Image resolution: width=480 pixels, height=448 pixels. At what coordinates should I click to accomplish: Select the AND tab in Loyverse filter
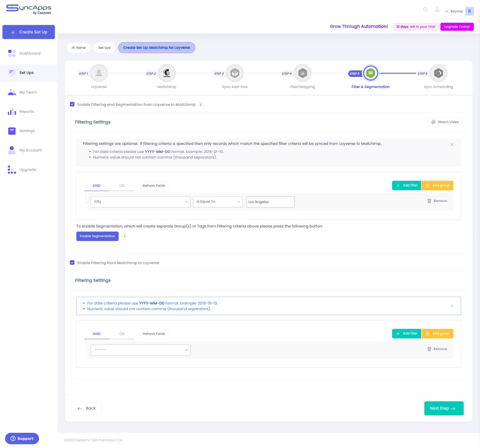pyautogui.click(x=97, y=186)
